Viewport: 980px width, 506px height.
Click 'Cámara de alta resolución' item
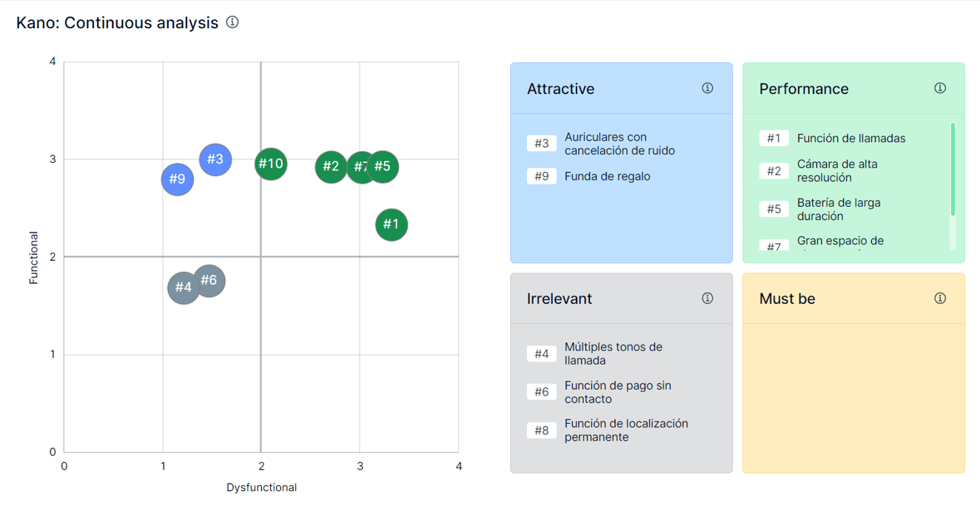click(x=836, y=171)
